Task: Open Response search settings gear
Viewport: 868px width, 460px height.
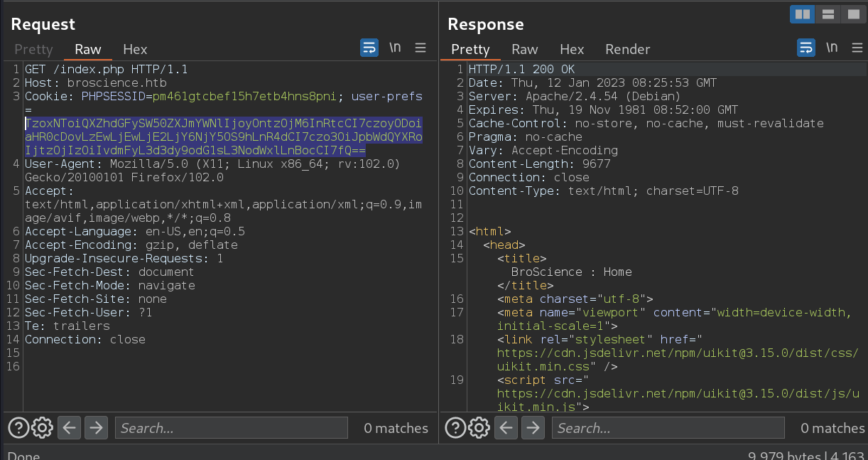Action: pyautogui.click(x=479, y=428)
